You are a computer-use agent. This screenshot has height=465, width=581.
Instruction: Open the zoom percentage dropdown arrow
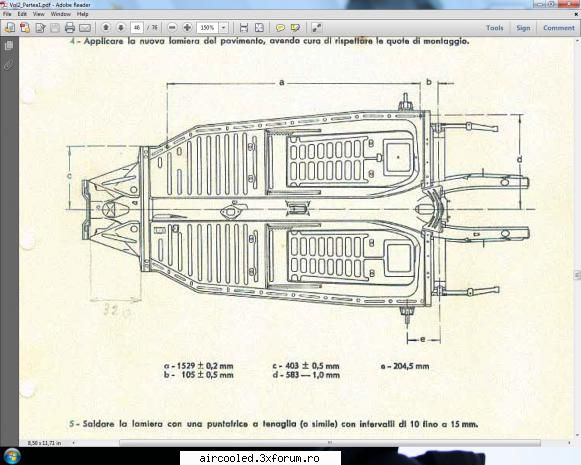223,28
